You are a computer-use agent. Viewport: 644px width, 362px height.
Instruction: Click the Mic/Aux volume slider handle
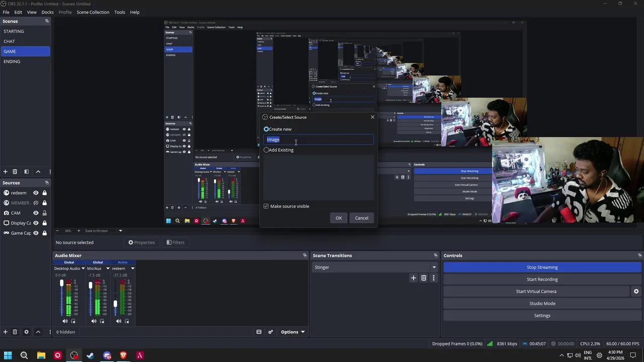pyautogui.click(x=90, y=285)
